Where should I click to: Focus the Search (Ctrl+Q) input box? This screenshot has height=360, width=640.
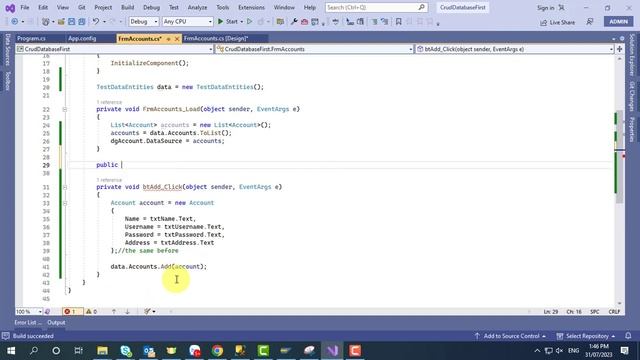coord(376,7)
